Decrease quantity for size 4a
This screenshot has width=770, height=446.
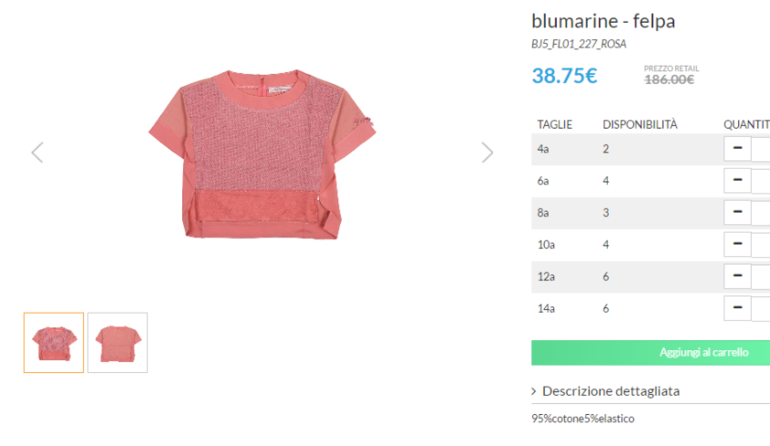[x=736, y=149]
